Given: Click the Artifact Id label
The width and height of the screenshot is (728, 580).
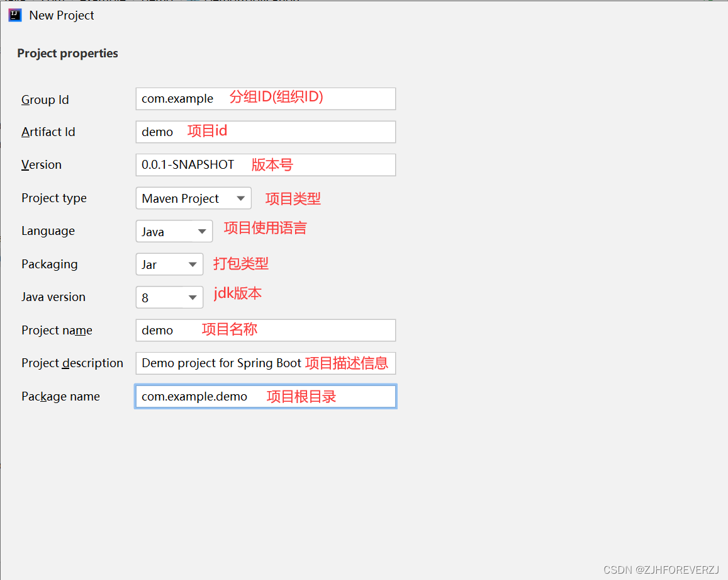Looking at the screenshot, I should [x=48, y=132].
